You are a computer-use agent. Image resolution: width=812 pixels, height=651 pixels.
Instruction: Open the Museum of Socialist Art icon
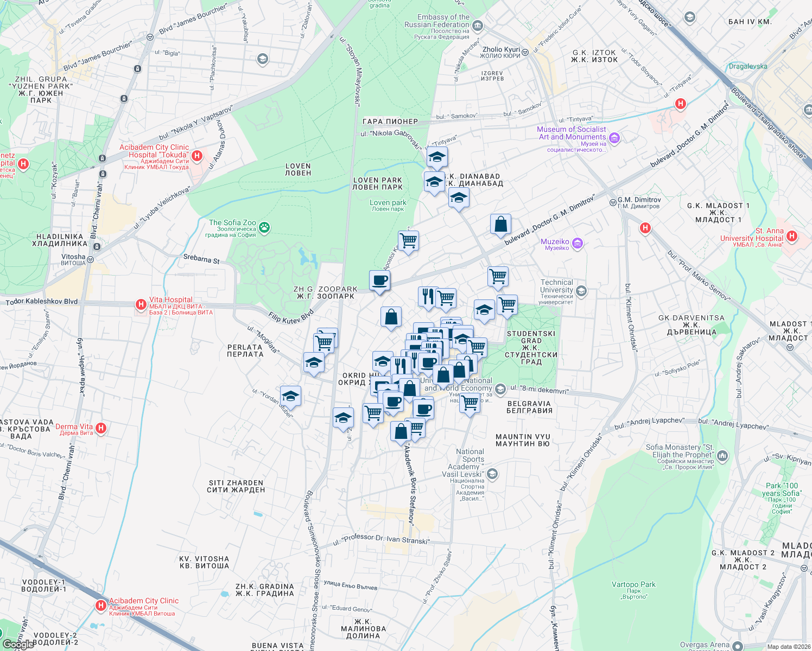click(614, 139)
